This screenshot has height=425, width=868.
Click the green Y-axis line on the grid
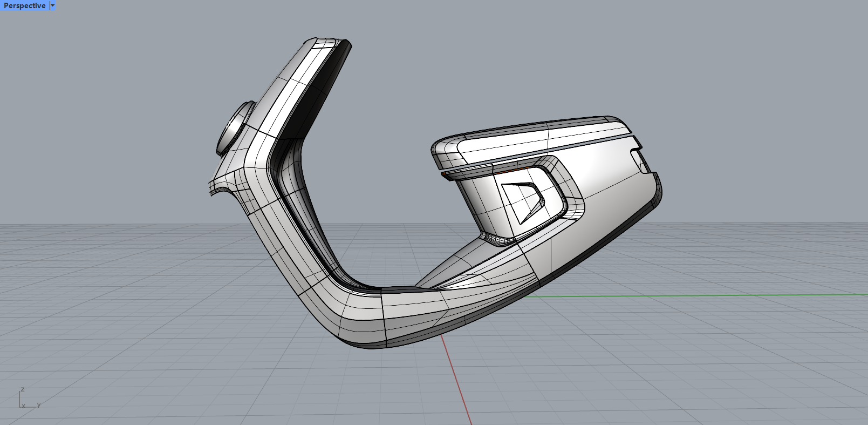(x=701, y=295)
